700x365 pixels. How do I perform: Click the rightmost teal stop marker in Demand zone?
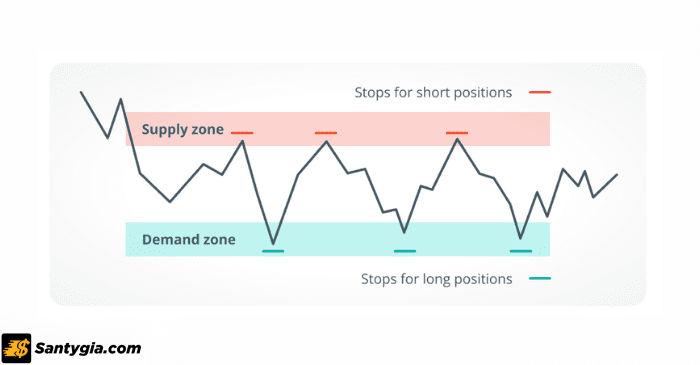pos(521,251)
